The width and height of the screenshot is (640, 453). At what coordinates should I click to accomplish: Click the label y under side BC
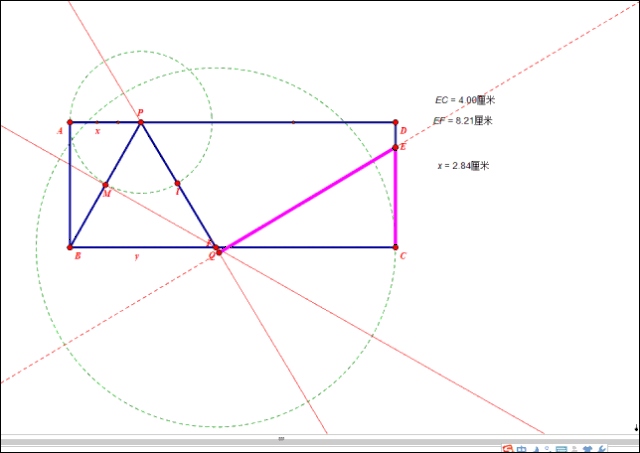pyautogui.click(x=137, y=256)
